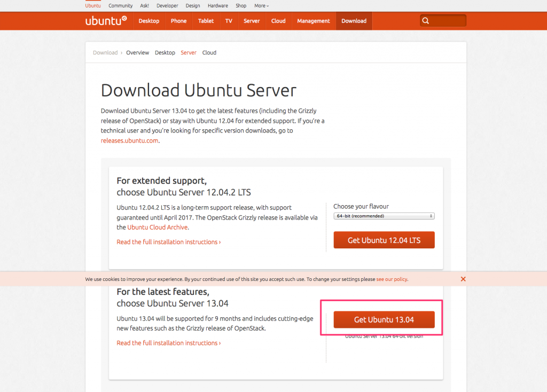Go to Overview in the Download subnav
The image size is (547, 392).
coord(137,53)
